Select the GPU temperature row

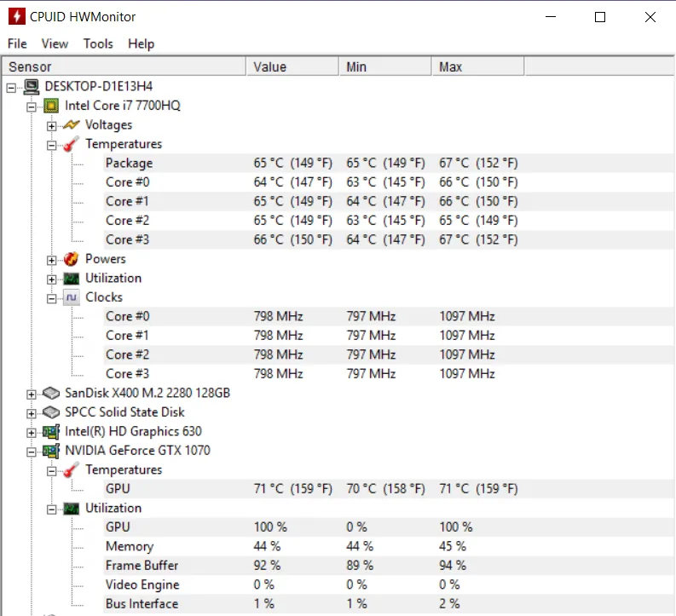(x=389, y=489)
